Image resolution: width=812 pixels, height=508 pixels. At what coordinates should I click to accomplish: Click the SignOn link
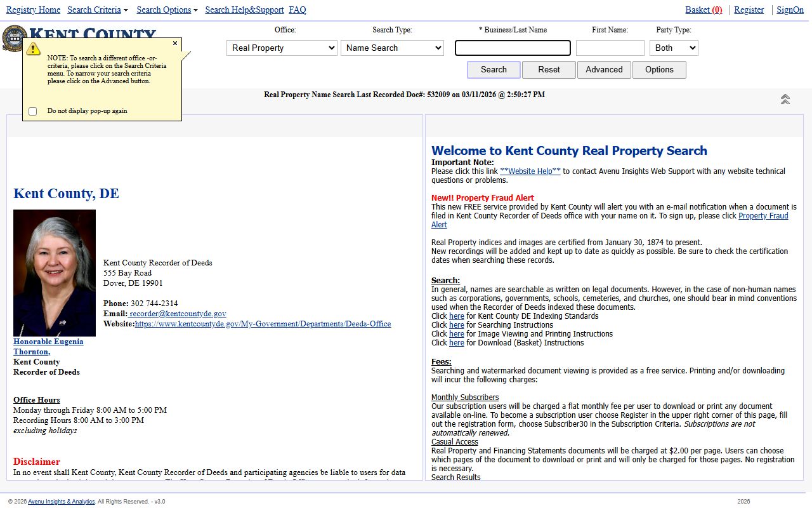(x=790, y=10)
